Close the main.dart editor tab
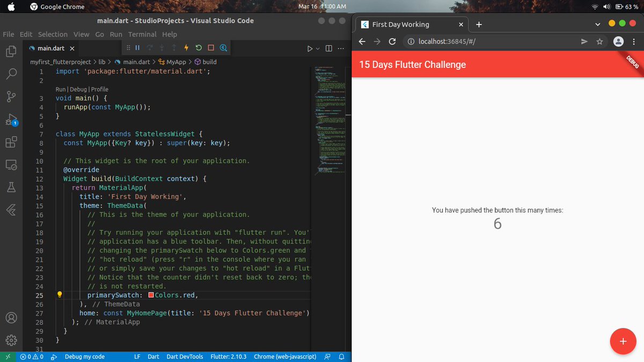Image resolution: width=644 pixels, height=362 pixels. tap(72, 48)
